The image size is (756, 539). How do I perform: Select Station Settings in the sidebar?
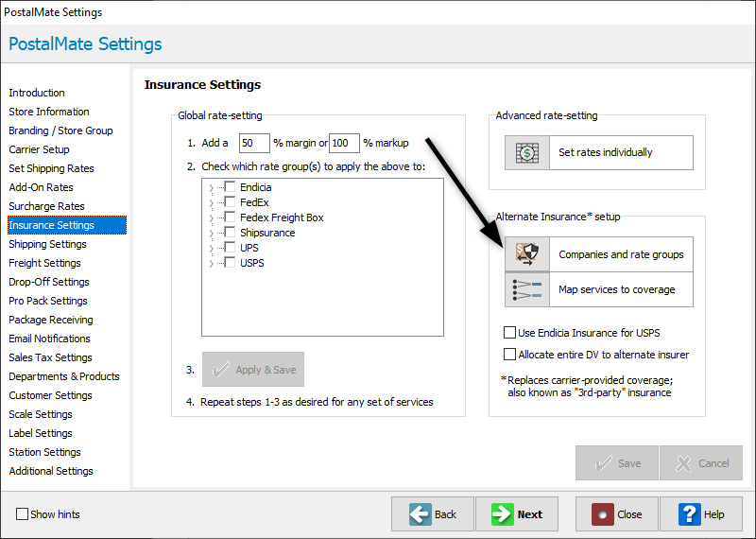[x=44, y=452]
